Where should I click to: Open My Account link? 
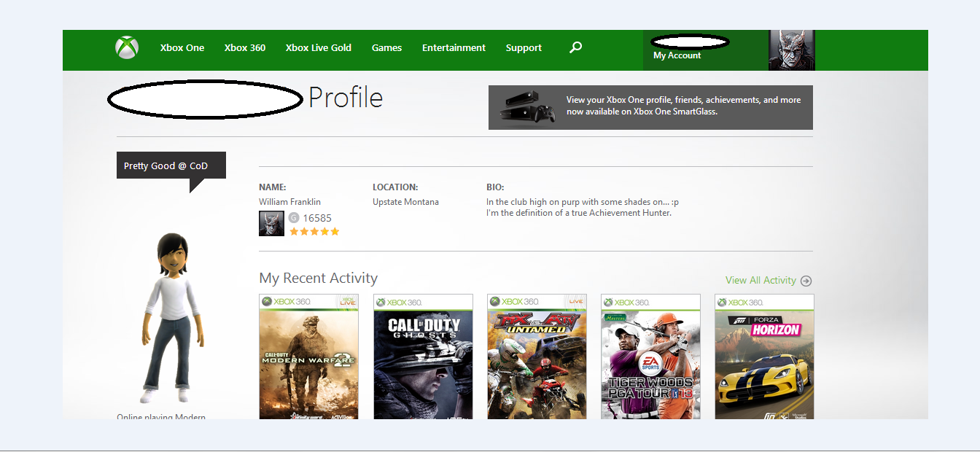(677, 55)
